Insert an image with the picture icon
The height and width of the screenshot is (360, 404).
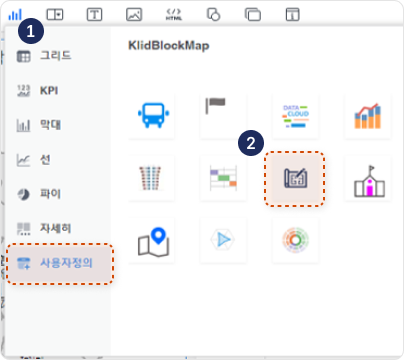[x=134, y=15]
